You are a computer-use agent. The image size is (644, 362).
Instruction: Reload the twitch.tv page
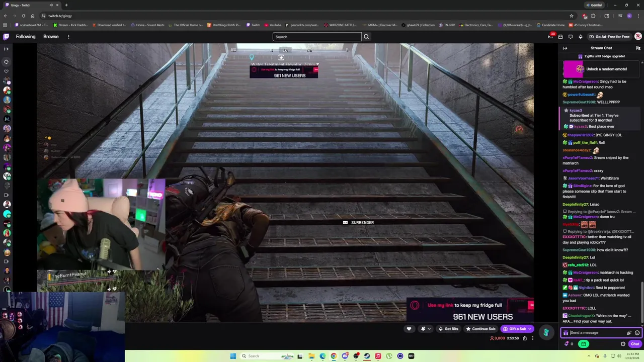click(x=23, y=16)
